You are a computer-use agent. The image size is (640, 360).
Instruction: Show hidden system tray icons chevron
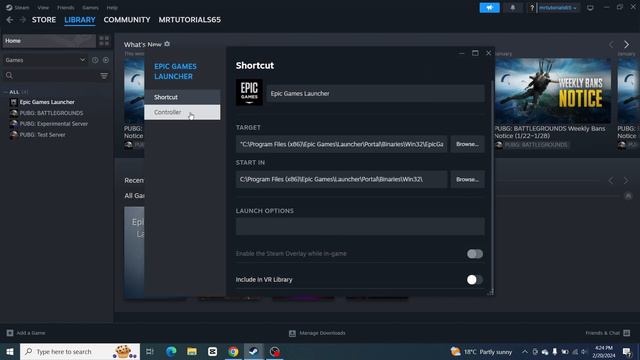tap(524, 351)
